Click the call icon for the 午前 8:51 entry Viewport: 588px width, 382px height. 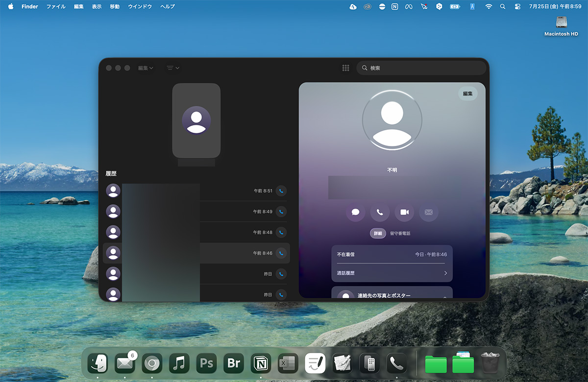[x=281, y=191]
